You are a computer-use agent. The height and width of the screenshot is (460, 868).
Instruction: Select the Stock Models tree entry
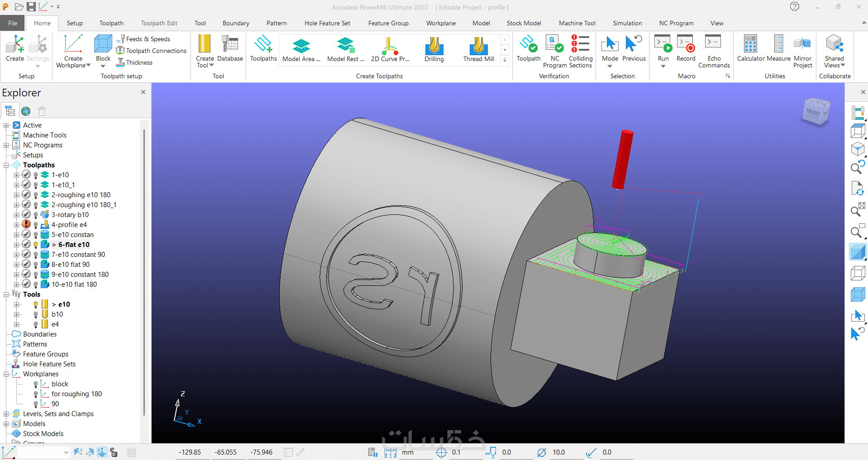(43, 434)
